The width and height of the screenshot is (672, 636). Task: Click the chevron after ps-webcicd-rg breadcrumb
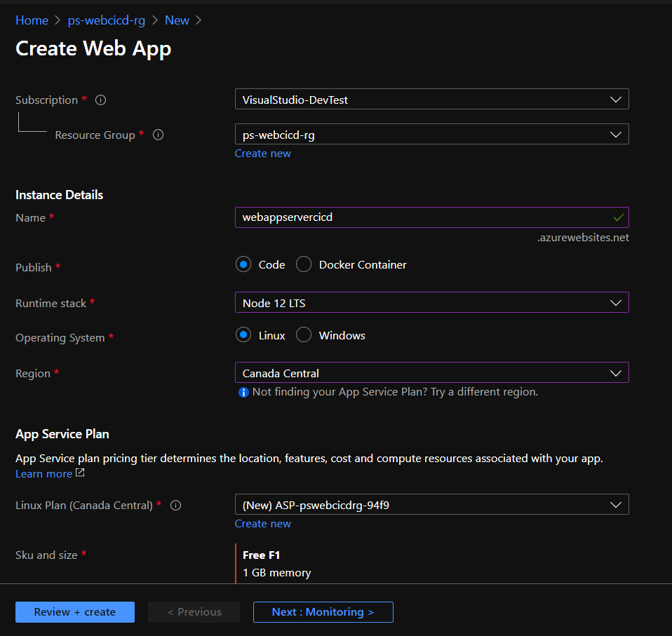pos(154,20)
